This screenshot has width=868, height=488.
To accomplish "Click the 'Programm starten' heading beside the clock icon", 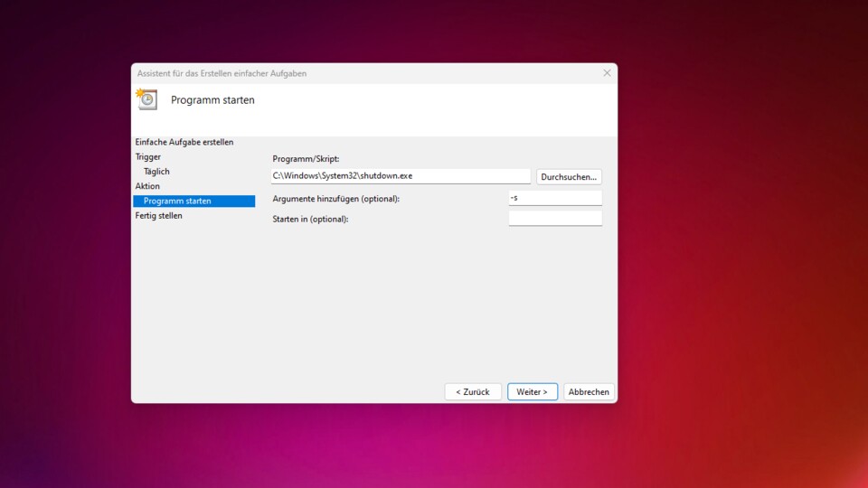I will (x=212, y=100).
